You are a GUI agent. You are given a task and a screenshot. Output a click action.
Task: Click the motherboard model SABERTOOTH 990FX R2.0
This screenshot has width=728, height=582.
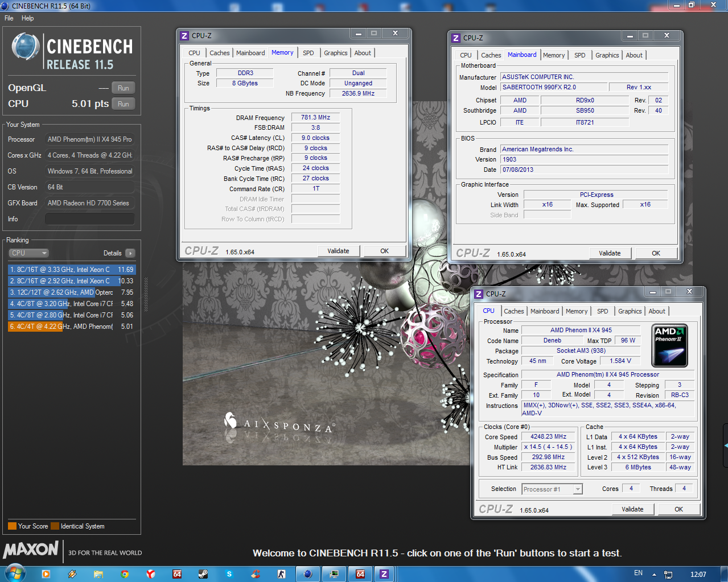[553, 87]
